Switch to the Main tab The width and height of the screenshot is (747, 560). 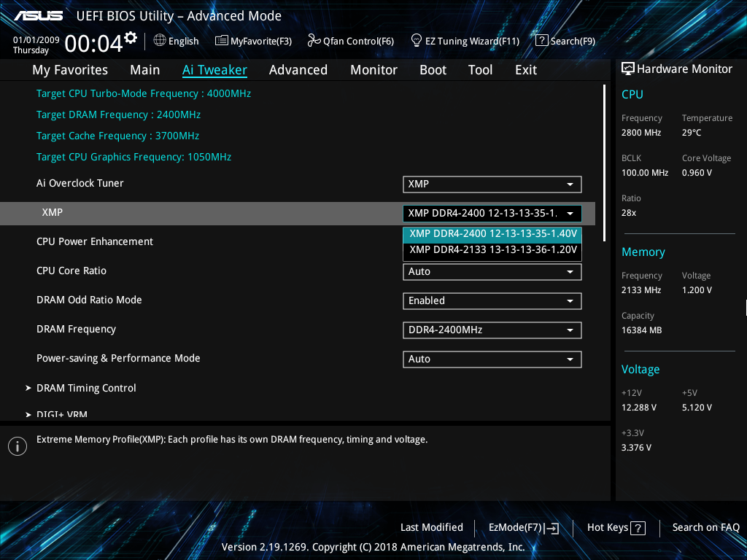tap(145, 70)
